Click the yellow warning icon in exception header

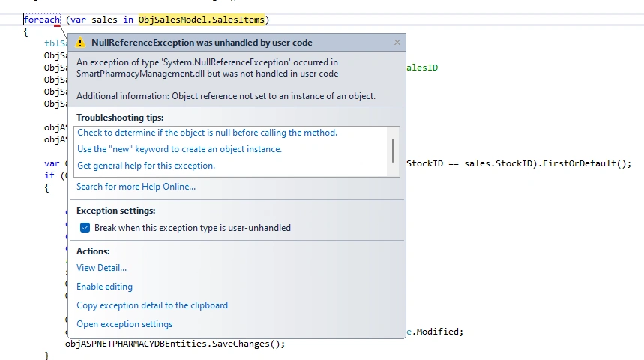pyautogui.click(x=80, y=42)
